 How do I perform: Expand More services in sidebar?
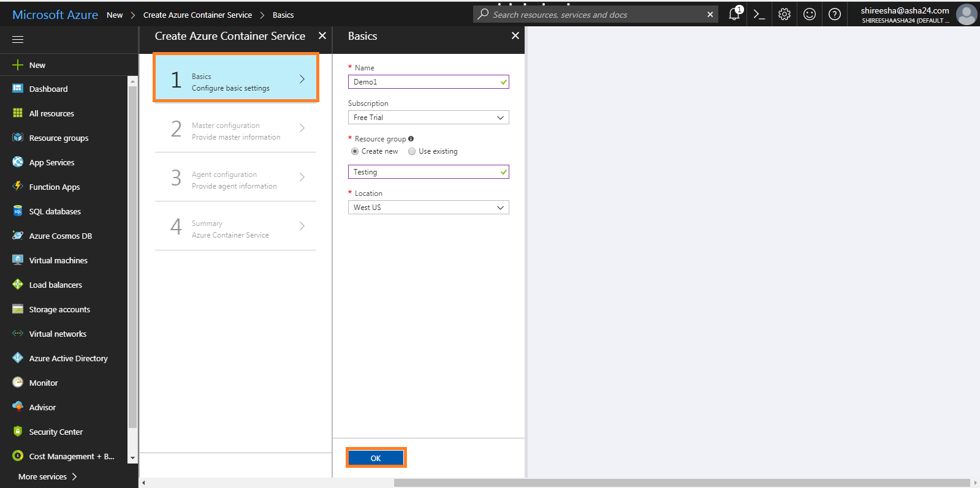(48, 476)
